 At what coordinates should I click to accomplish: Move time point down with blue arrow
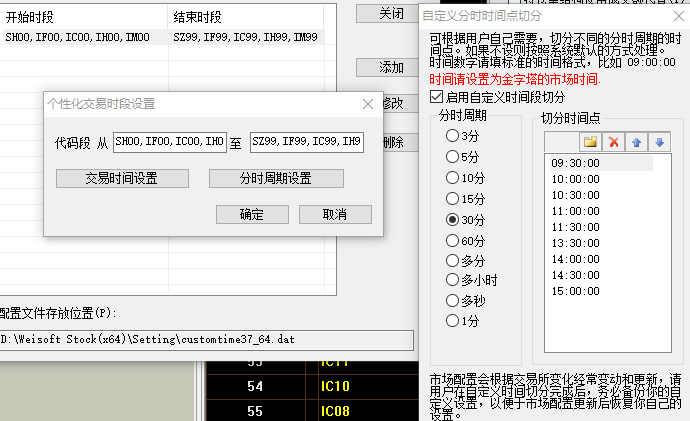tap(659, 142)
